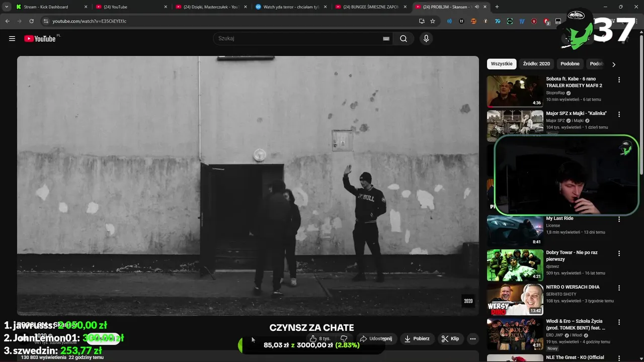Reload the page
644x362 pixels.
(x=31, y=21)
